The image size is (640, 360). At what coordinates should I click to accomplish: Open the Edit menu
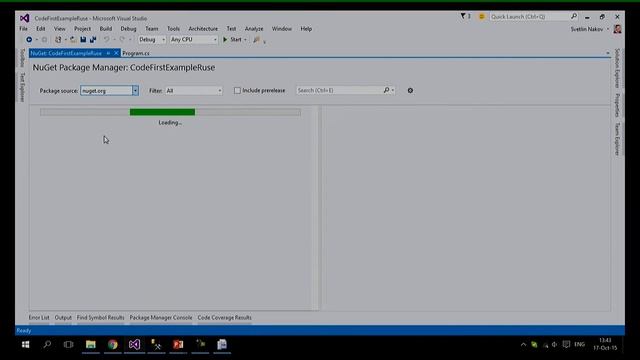[x=41, y=29]
